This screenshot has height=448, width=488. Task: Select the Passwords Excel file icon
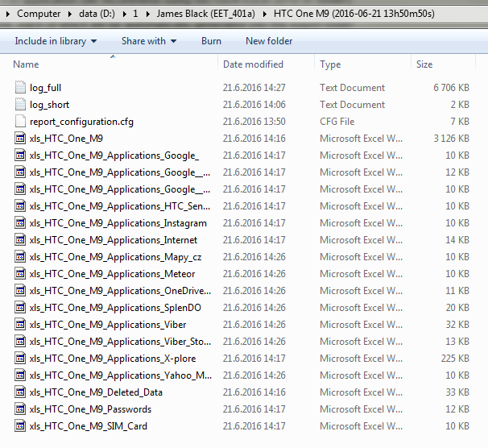click(x=21, y=409)
